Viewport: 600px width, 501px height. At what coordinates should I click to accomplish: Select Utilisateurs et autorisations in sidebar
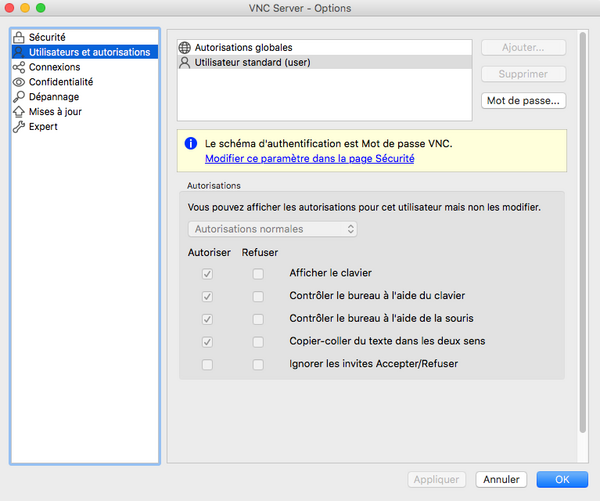85,52
